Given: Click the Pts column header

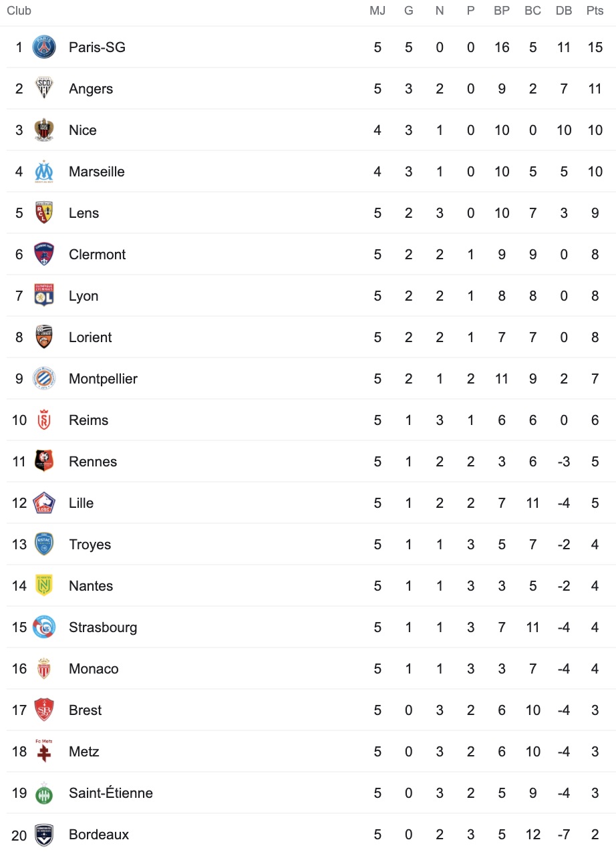Looking at the screenshot, I should pyautogui.click(x=595, y=11).
